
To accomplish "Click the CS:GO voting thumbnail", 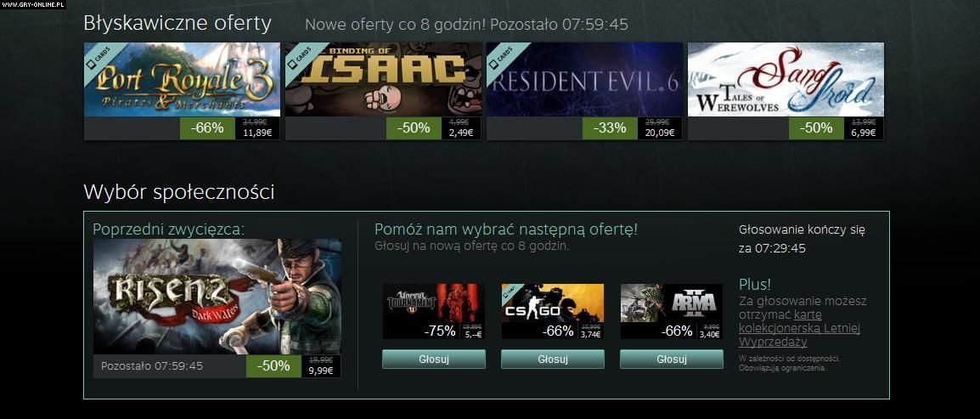I will 553,311.
